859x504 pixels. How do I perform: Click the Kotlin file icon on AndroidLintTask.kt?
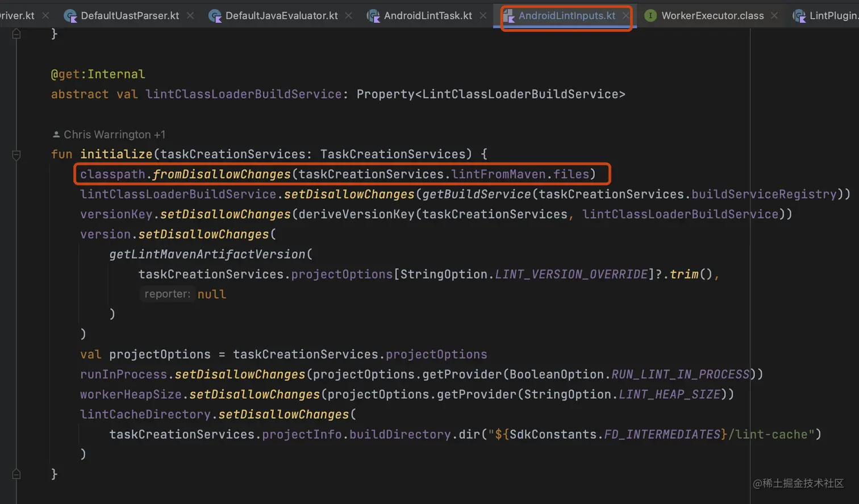click(373, 16)
